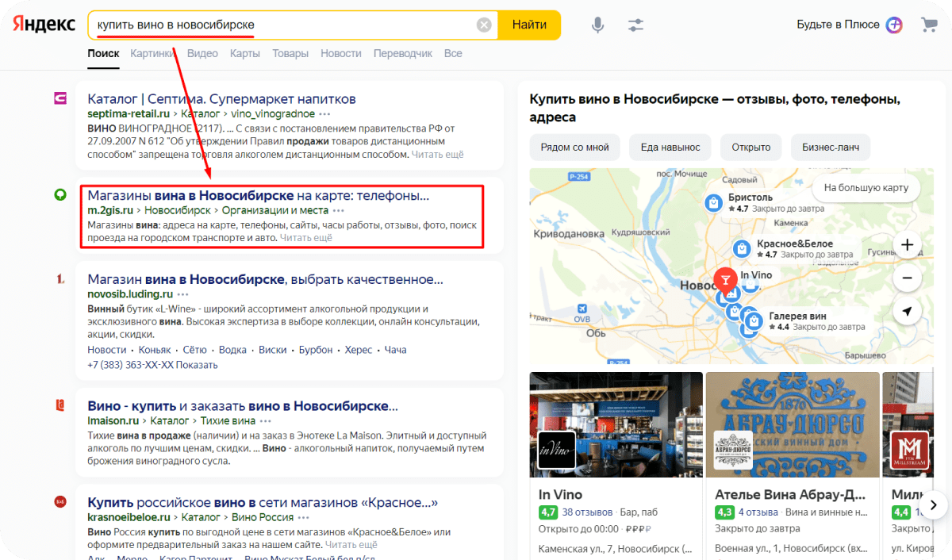
Task: Click the geolocation arrow on the map
Action: pyautogui.click(x=907, y=311)
